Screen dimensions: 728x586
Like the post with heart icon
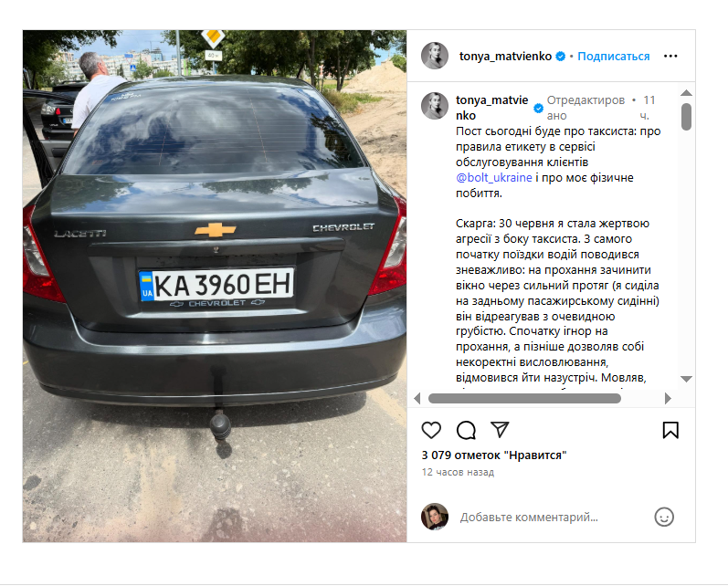431,430
